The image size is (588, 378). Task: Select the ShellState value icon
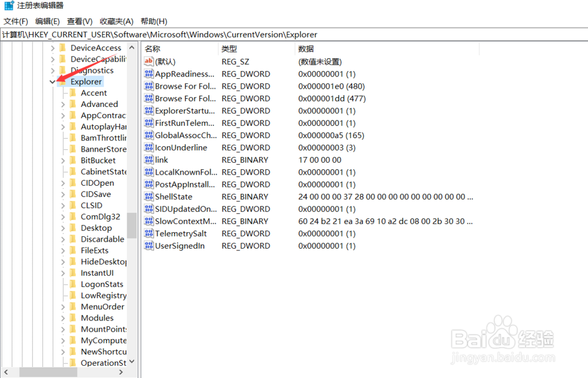click(149, 197)
